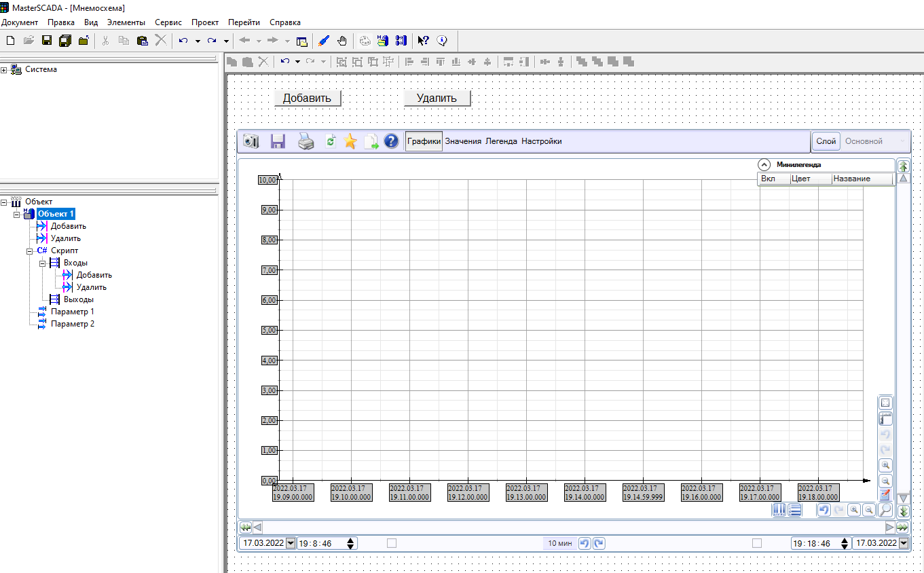Click the purple save icon in the trend toolbar
This screenshot has width=924, height=573.
pyautogui.click(x=278, y=141)
